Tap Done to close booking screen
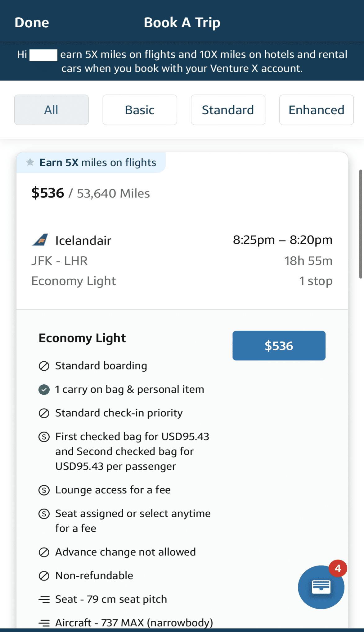 coord(31,22)
